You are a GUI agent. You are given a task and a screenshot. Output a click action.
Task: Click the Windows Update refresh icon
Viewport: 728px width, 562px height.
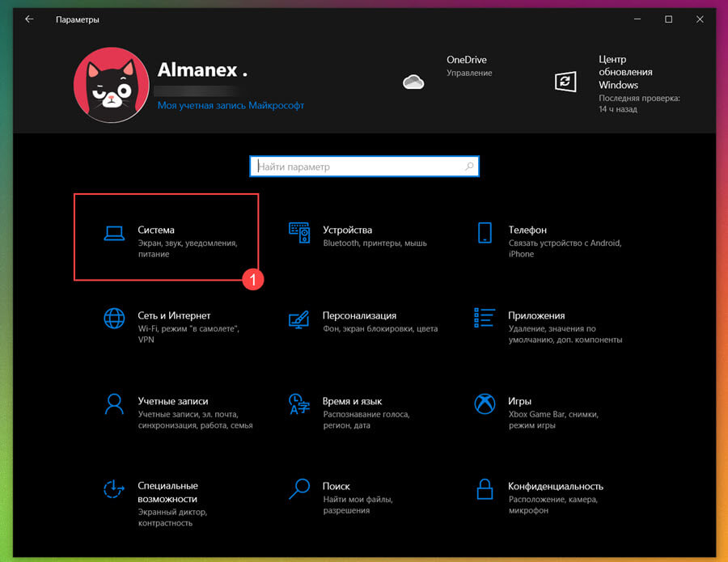point(565,82)
